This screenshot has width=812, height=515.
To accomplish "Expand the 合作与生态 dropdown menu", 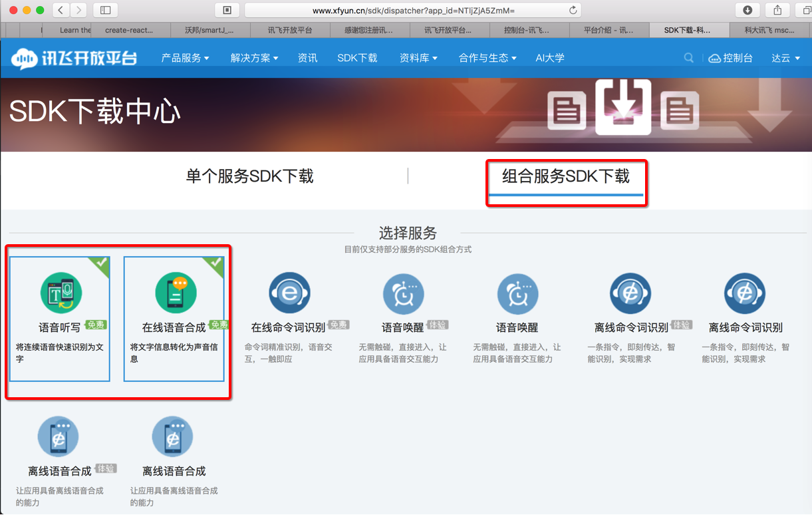I will (487, 58).
